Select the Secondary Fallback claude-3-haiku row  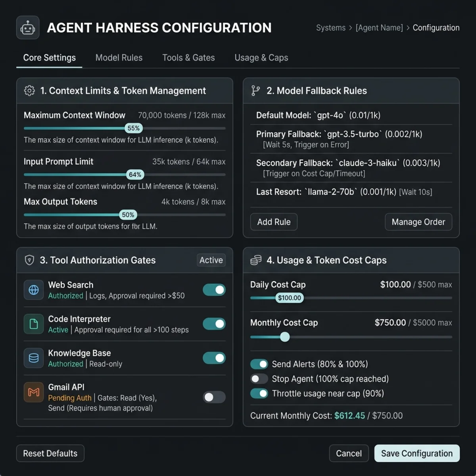(351, 168)
